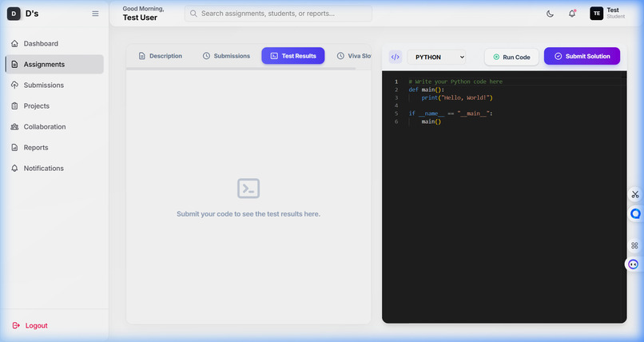Image resolution: width=644 pixels, height=342 pixels.
Task: Open Dashboard from the sidebar
Action: click(x=54, y=43)
